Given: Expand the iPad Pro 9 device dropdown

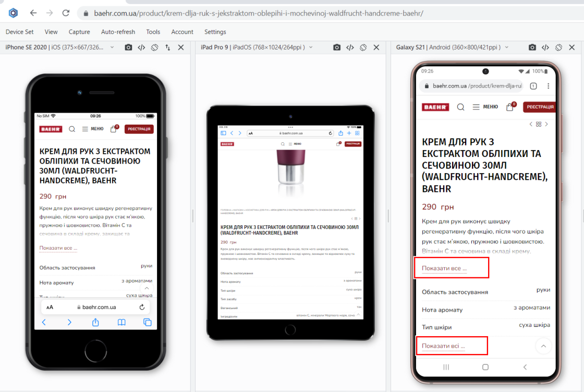Looking at the screenshot, I should (x=311, y=47).
